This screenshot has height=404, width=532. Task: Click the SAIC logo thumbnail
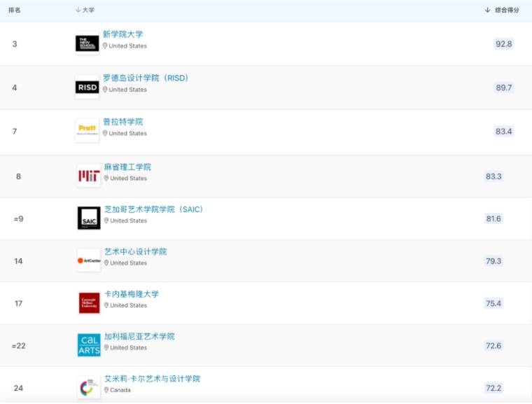click(89, 218)
